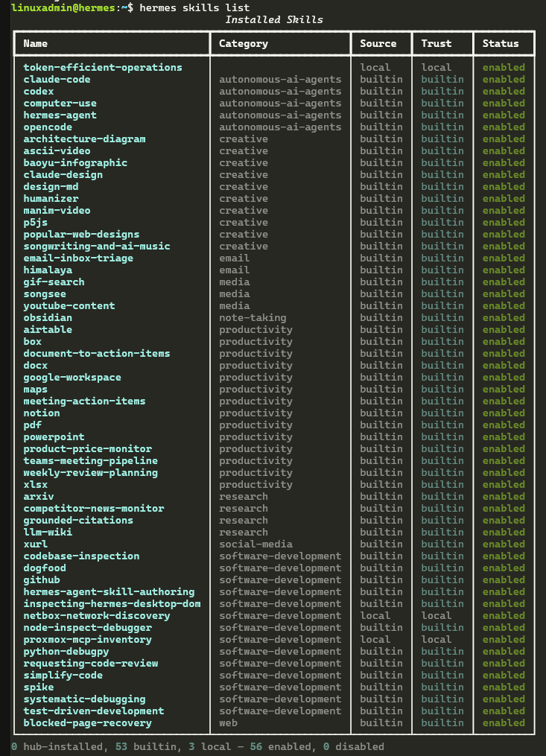Click the product-price-monitor skill name
Screen dimensions: 546x756
click(x=87, y=449)
